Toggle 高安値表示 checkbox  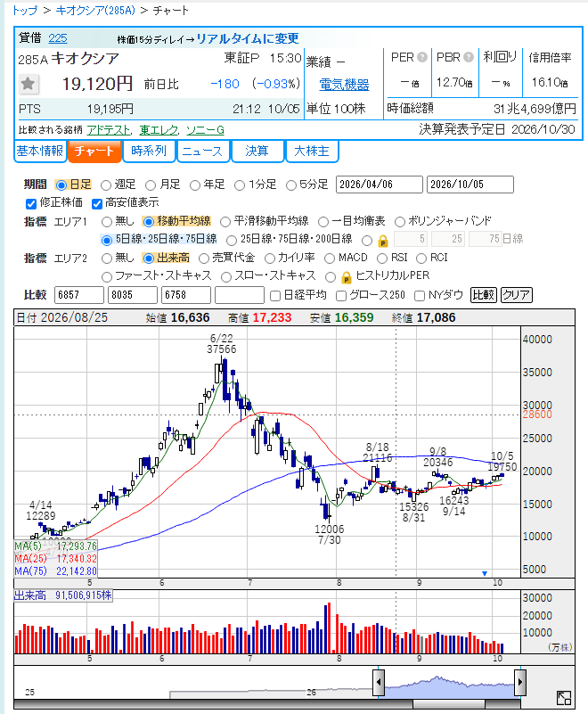coord(96,203)
